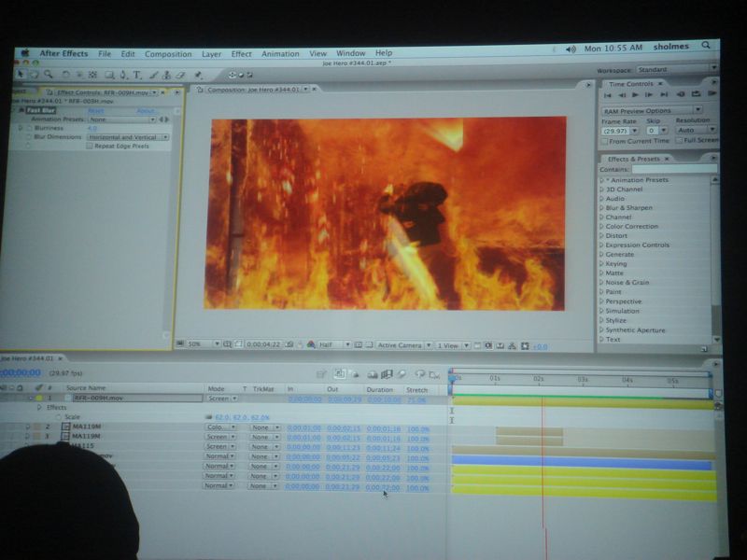Click the current time indicator in timeline ruler
Screen dimensions: 747x560
pos(452,378)
